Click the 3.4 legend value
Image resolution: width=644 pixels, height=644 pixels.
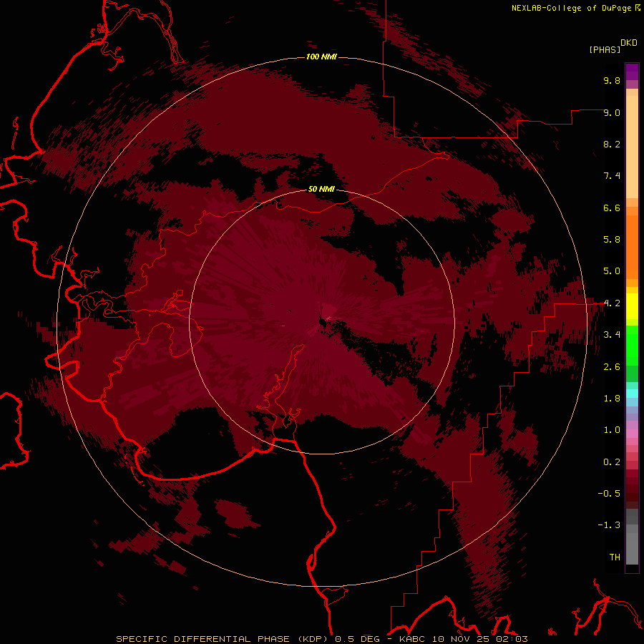click(x=612, y=335)
